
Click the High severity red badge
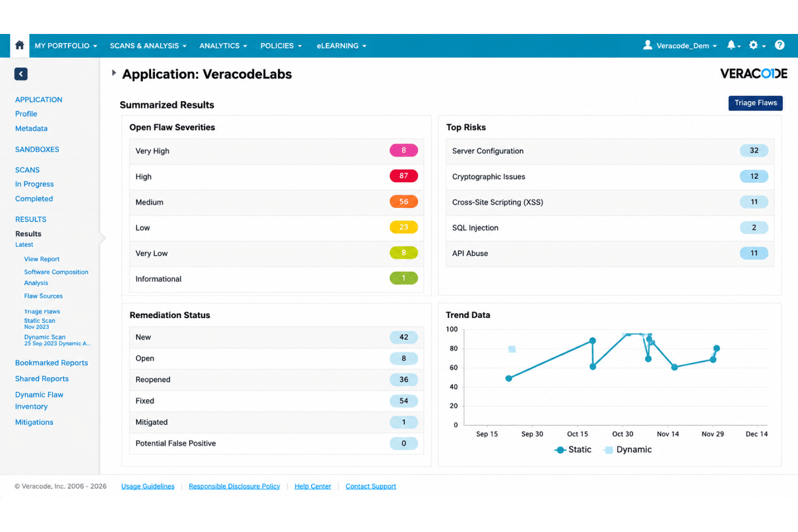404,176
